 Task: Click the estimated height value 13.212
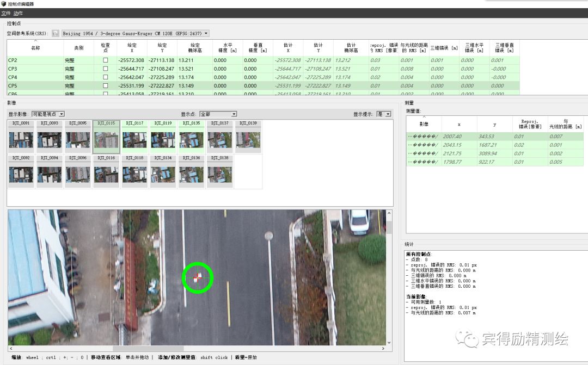(343, 60)
